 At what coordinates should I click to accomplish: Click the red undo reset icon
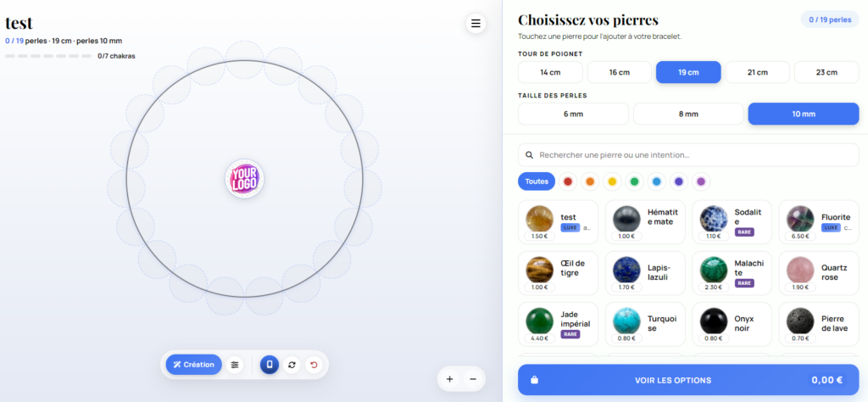pos(314,365)
